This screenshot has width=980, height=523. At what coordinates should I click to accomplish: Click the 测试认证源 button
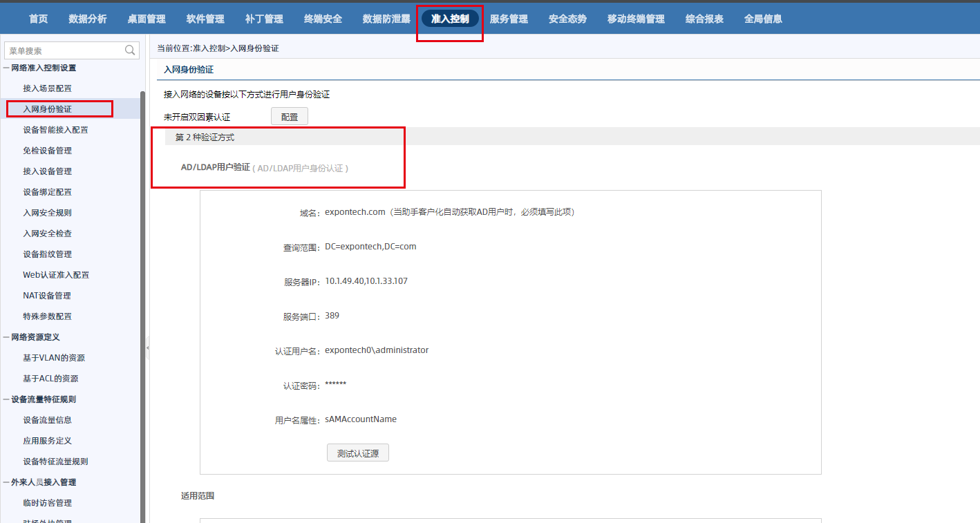click(358, 453)
